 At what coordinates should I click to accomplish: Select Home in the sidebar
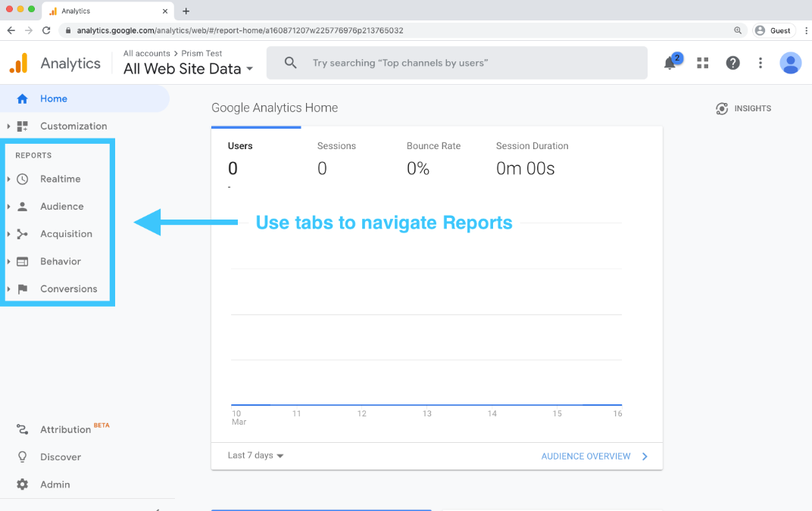click(x=84, y=99)
